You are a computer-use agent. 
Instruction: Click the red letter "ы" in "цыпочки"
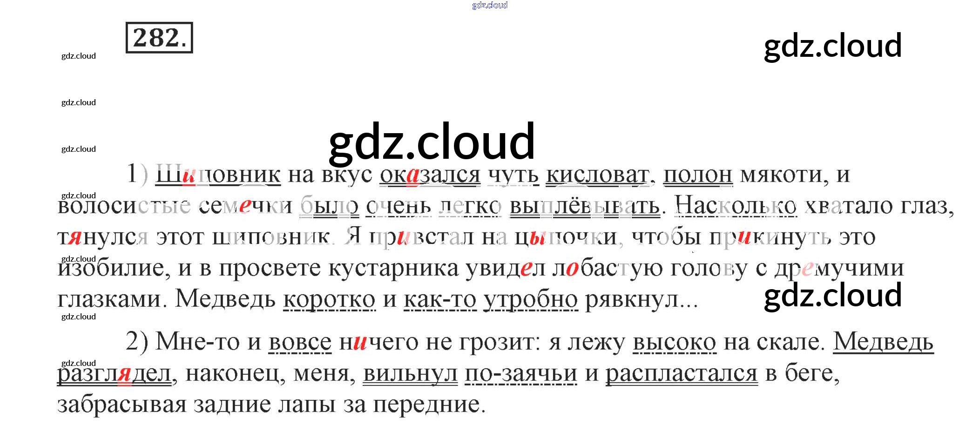coord(537,238)
